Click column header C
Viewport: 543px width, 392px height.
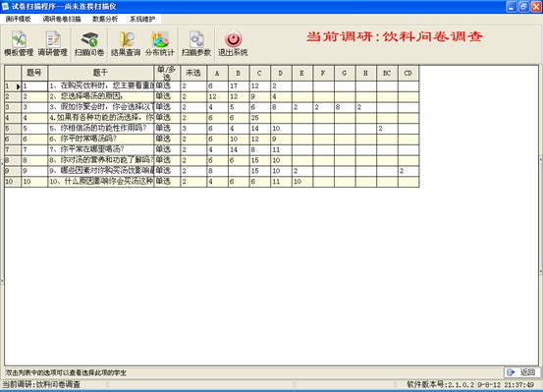pos(259,73)
